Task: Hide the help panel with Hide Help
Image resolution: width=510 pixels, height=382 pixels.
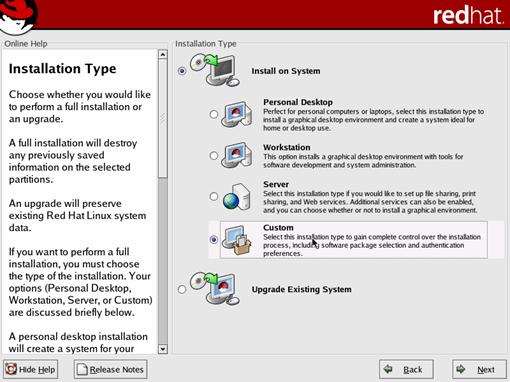Action: click(x=30, y=369)
